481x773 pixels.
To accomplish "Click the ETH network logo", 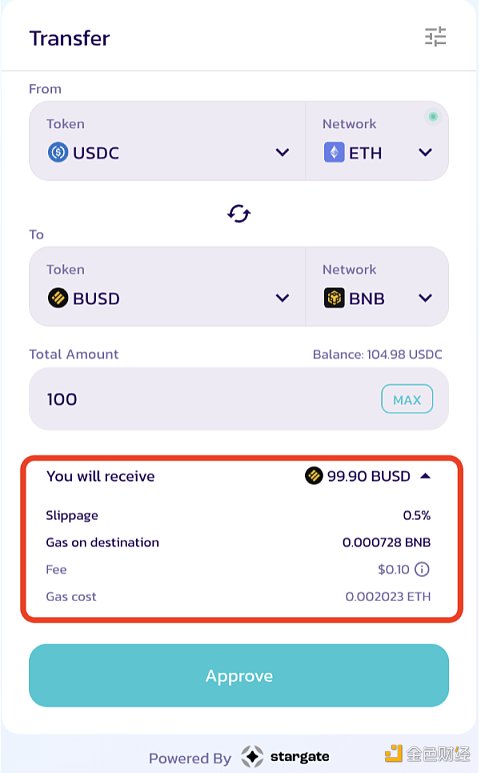I will tap(334, 152).
